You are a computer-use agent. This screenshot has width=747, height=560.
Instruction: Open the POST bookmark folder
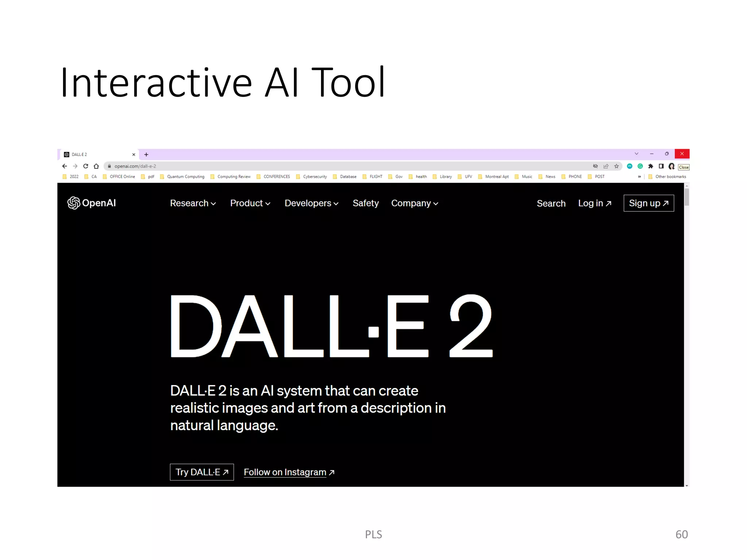596,177
